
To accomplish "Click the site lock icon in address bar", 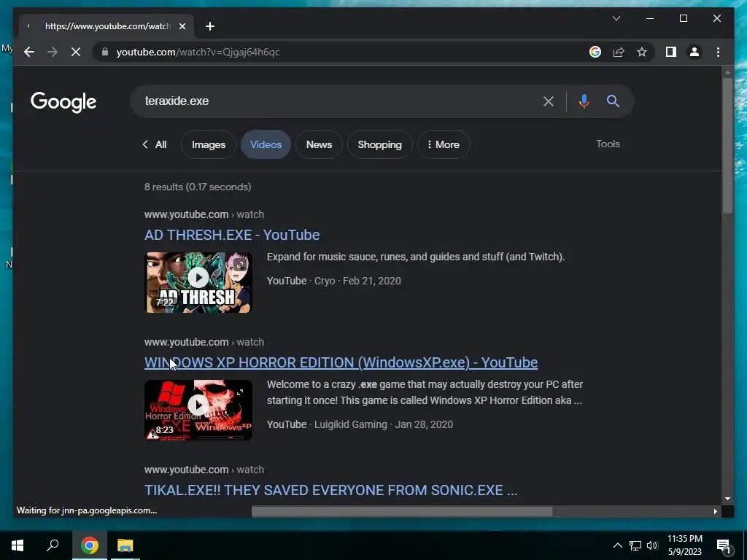I will pyautogui.click(x=105, y=52).
